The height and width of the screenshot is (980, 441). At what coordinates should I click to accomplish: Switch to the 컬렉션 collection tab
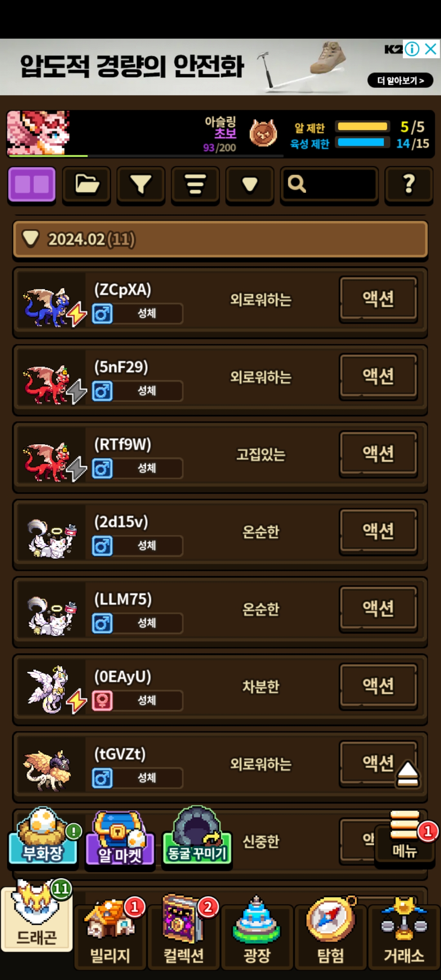184,932
